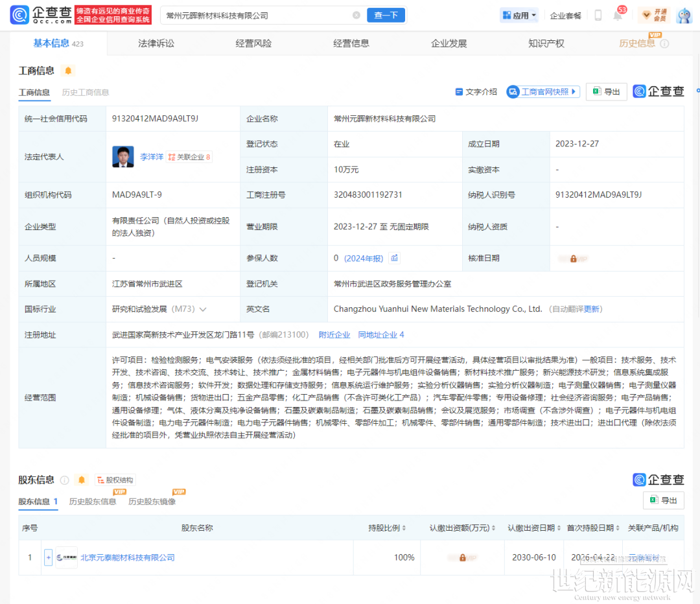Click the lock icon in 核准日期 field
700x604 pixels.
(573, 259)
